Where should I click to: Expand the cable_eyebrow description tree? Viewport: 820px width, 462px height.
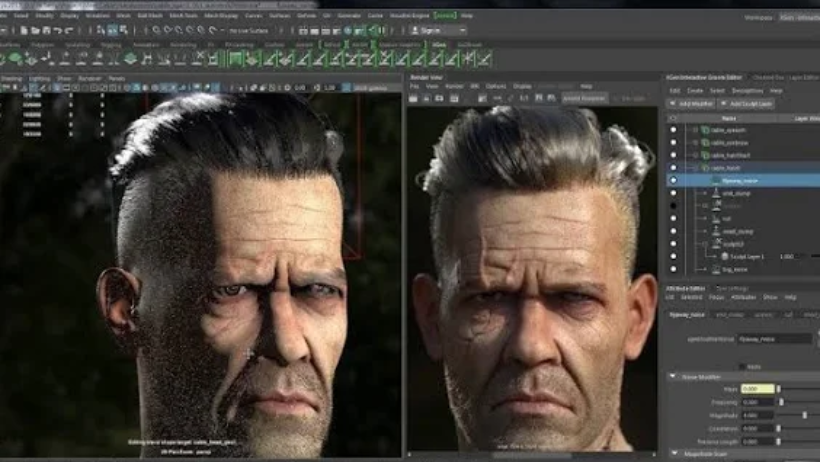click(695, 142)
